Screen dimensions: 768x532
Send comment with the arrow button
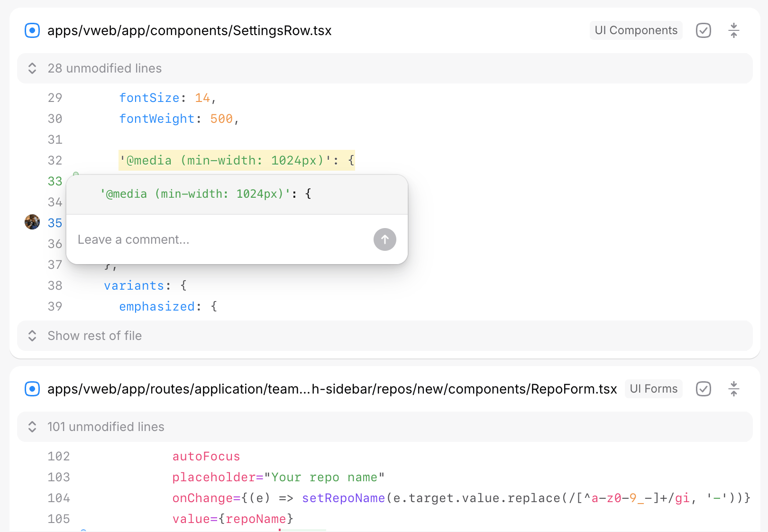tap(384, 239)
